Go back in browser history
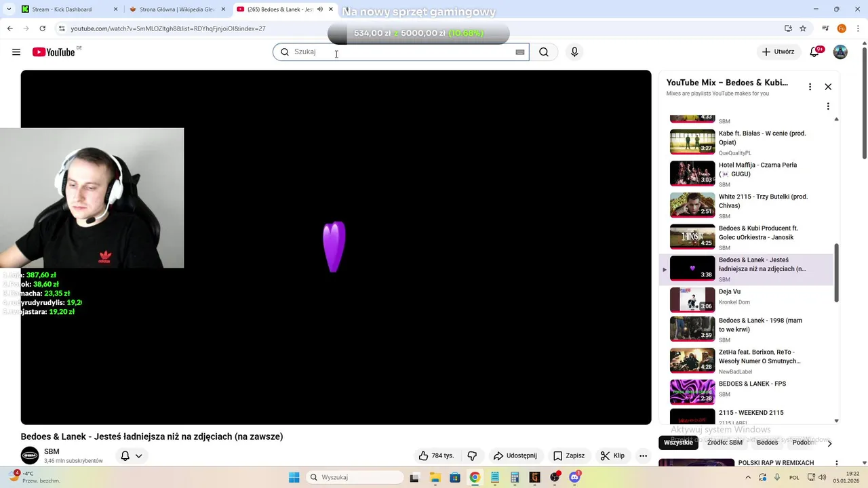Viewport: 868px width, 488px height. 9,28
